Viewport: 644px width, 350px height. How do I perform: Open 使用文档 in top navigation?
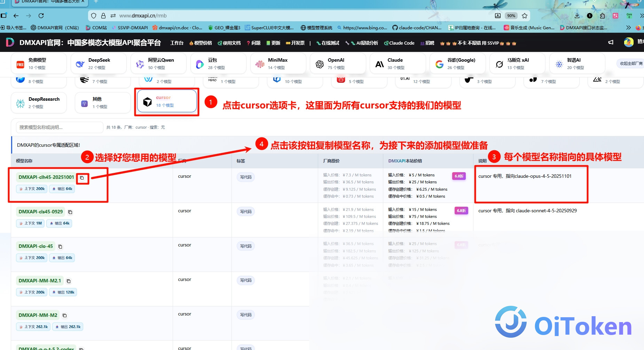(229, 43)
